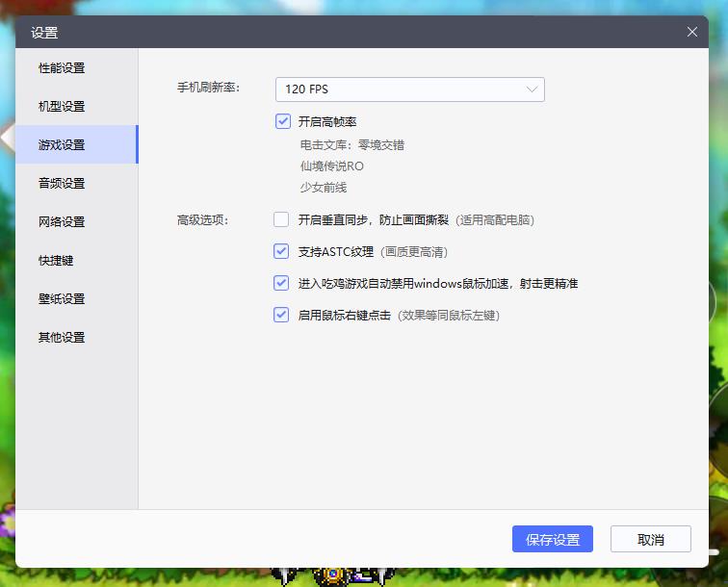
Task: Uncheck 支持ASTC纹理 option
Action: [281, 251]
